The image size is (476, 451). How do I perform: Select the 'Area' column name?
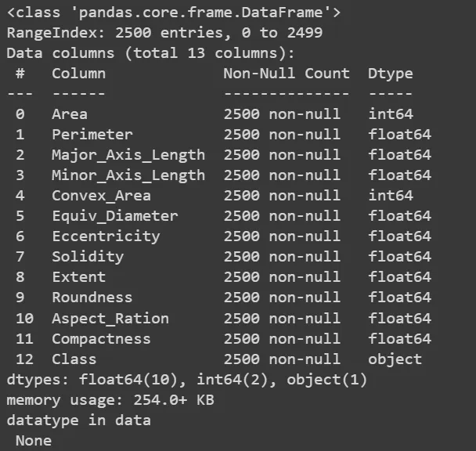coord(70,114)
